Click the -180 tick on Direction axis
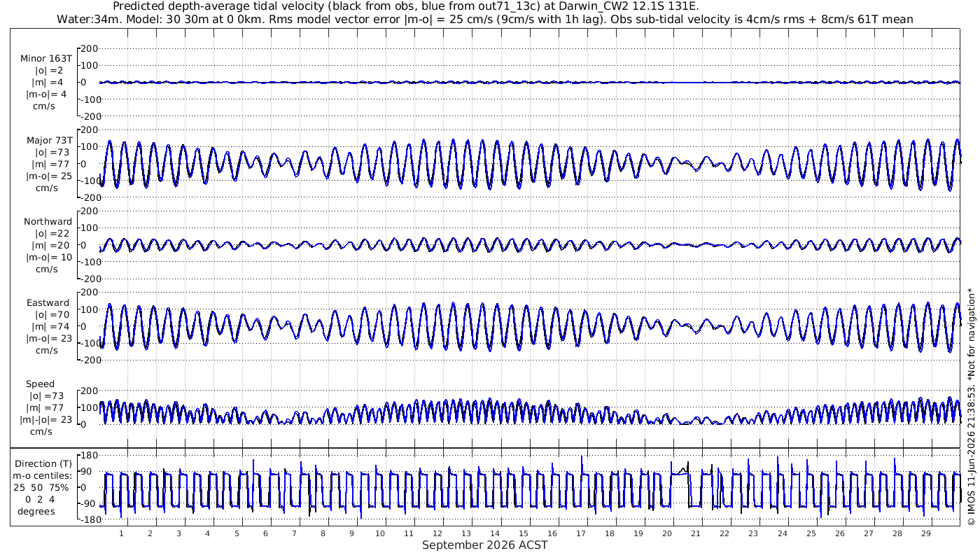 (86, 520)
